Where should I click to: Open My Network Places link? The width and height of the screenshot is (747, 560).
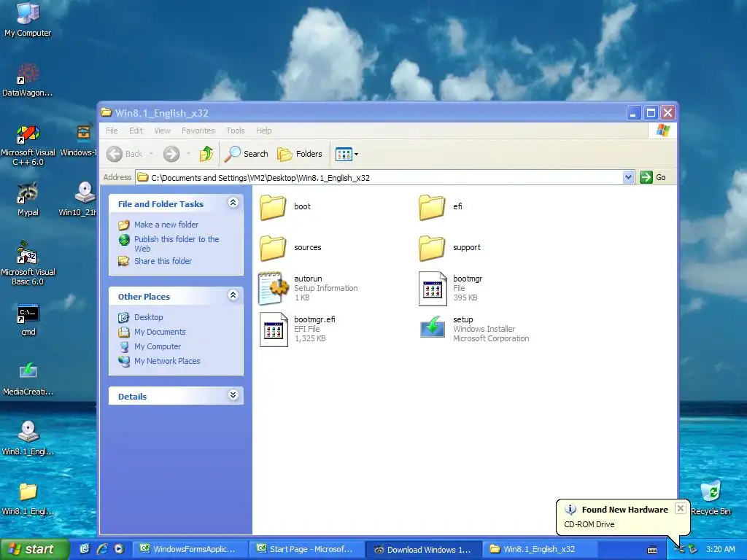tap(167, 361)
